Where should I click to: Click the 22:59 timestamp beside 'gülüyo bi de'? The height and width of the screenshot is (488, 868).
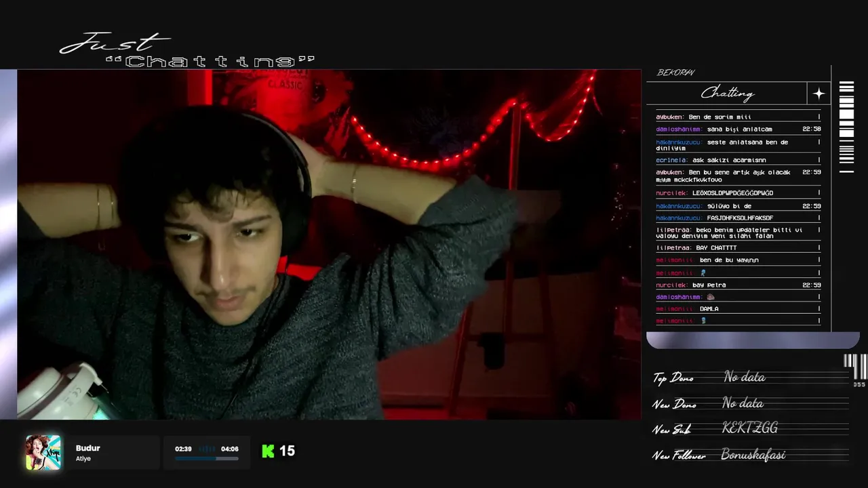(x=812, y=206)
